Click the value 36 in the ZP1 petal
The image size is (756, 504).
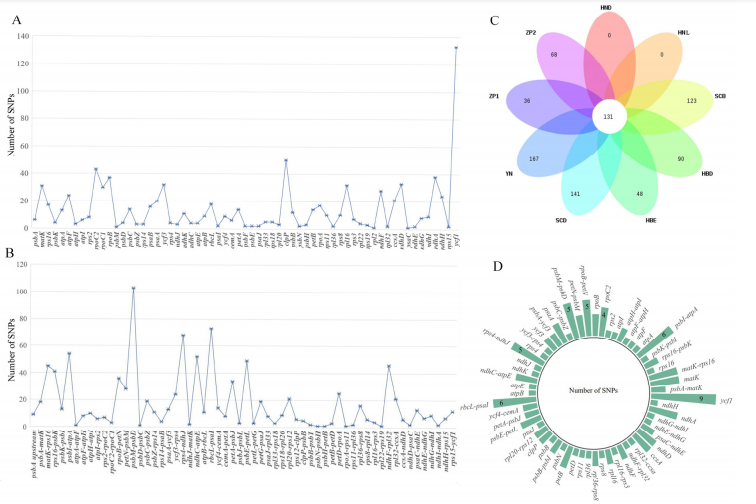click(x=527, y=101)
